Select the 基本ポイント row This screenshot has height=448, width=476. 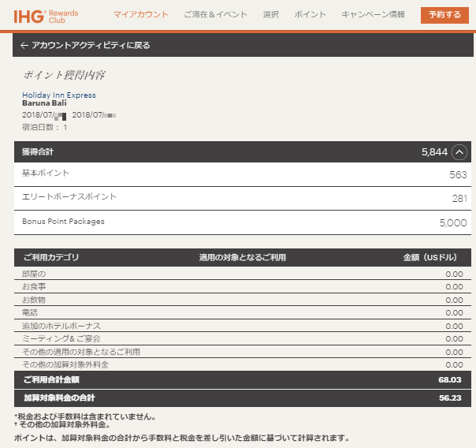coord(244,174)
